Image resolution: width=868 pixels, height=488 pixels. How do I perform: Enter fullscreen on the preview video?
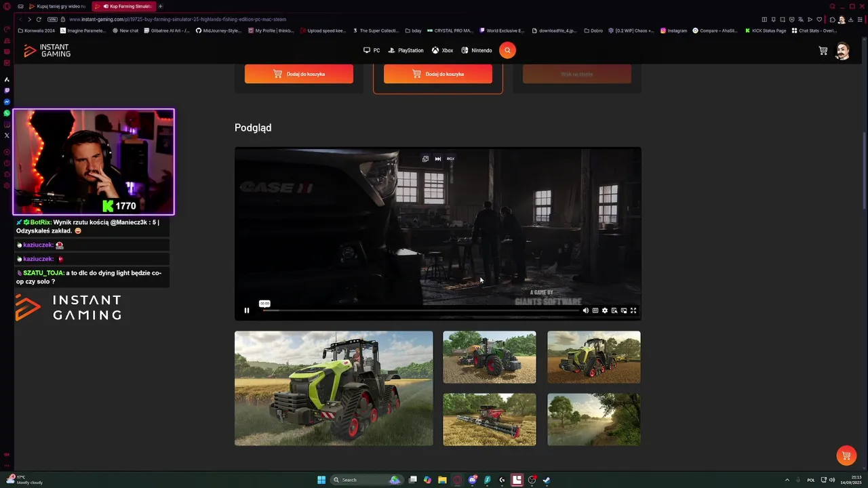[x=633, y=310]
